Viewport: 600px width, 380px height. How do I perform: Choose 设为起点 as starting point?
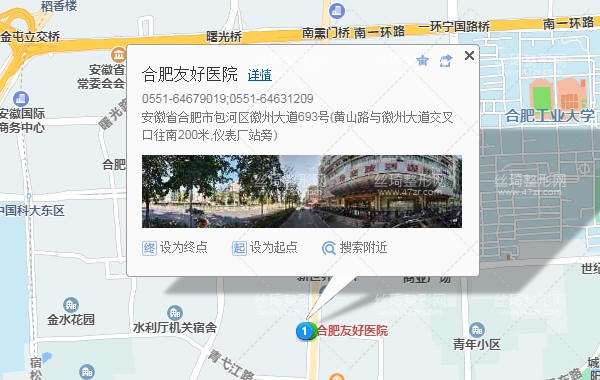[274, 248]
